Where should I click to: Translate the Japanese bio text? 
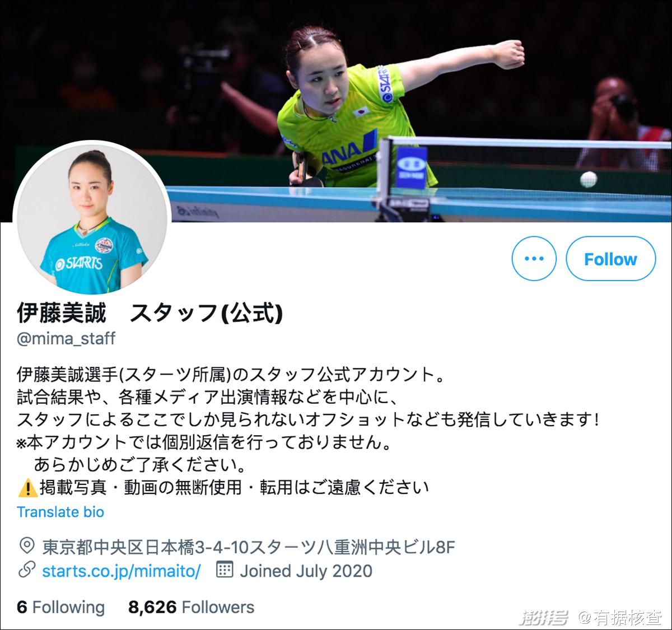tap(60, 512)
